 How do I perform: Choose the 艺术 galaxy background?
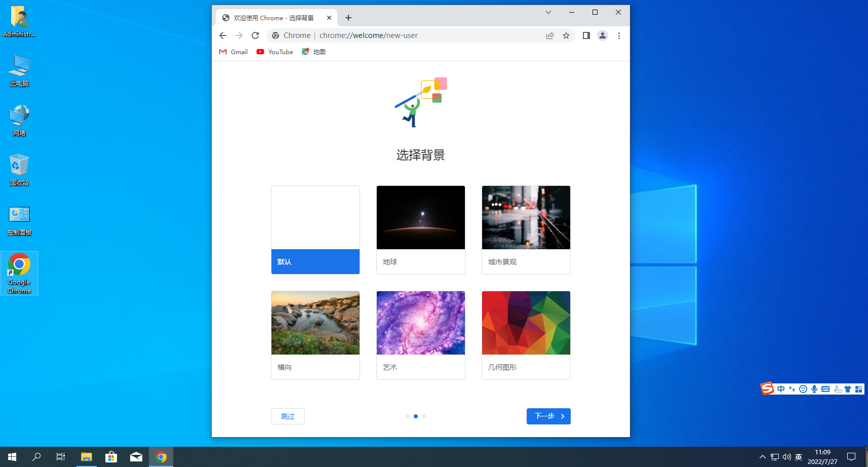tap(421, 335)
